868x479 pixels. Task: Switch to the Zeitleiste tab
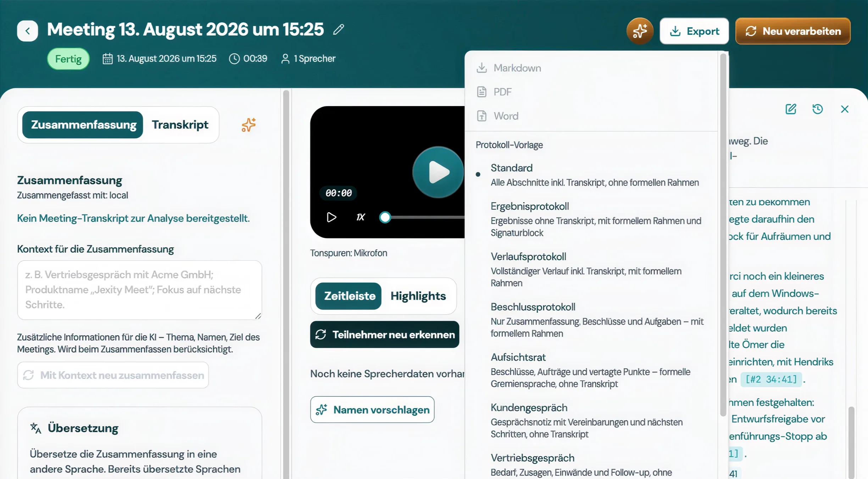point(349,296)
